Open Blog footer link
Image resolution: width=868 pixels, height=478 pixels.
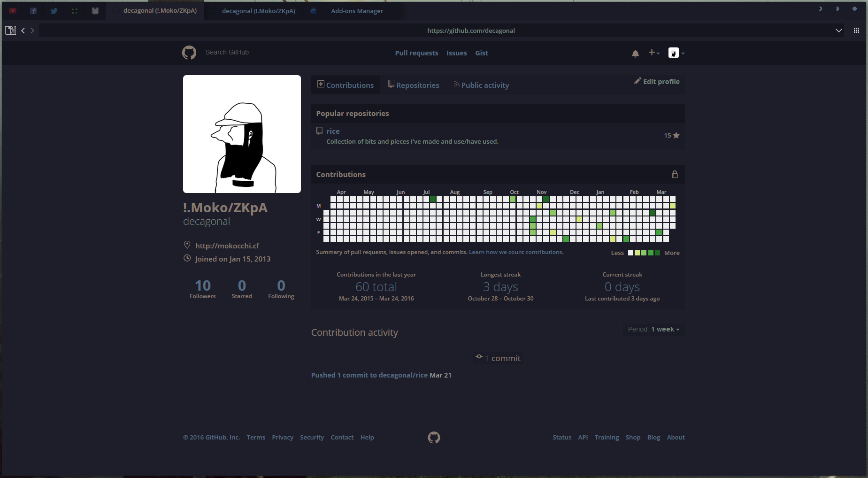click(653, 438)
